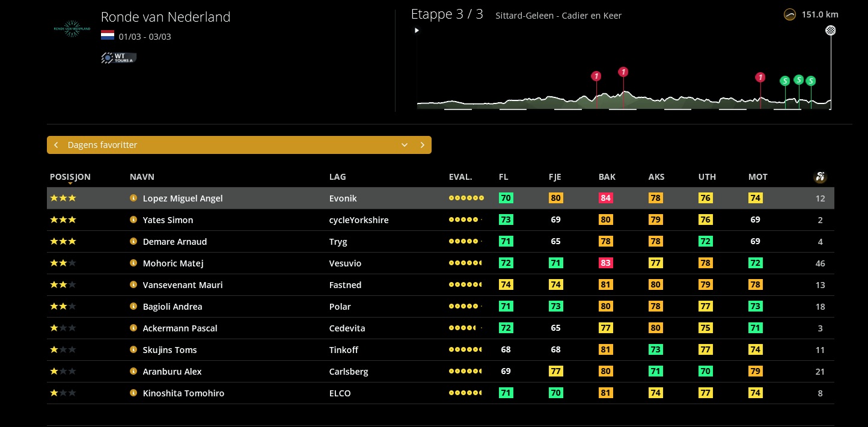Expand the Dagens favoritter dropdown arrow
868x427 pixels.
click(405, 145)
